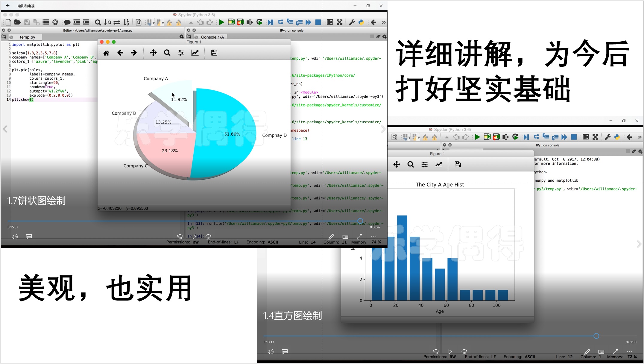Click the Save file icon next to the open folder
This screenshot has width=644, height=364.
[27, 22]
